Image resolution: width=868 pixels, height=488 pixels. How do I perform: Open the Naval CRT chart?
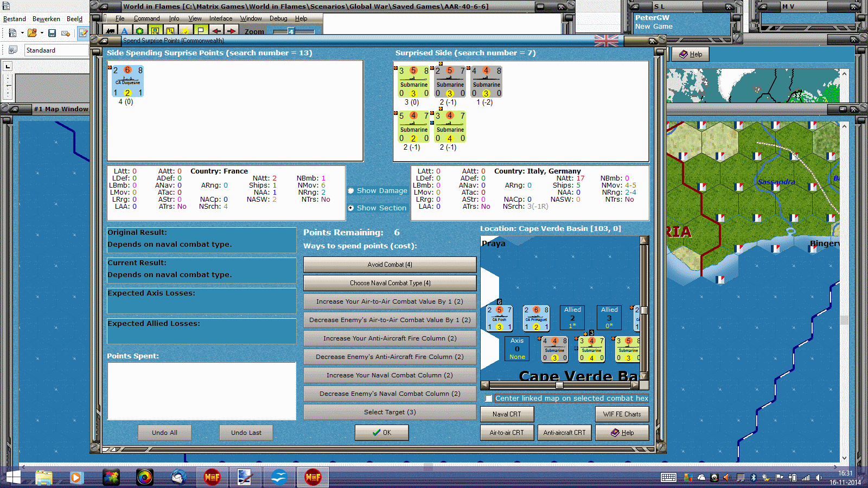point(507,414)
